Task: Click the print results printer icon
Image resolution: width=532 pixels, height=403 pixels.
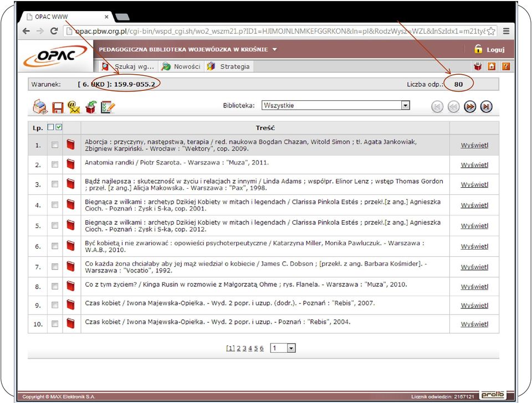Action: [40, 107]
